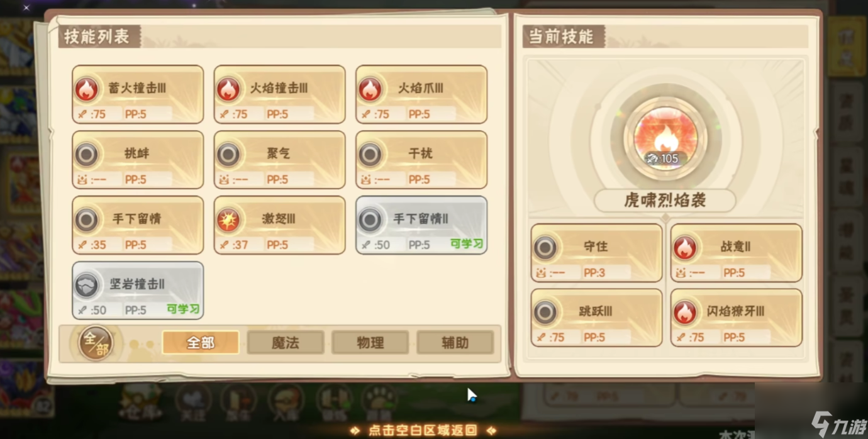Image resolution: width=868 pixels, height=439 pixels.
Task: Click the fire icon of 火焰撞击III
Action: pos(228,89)
